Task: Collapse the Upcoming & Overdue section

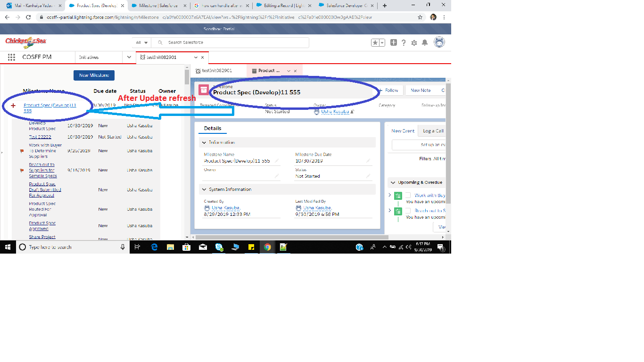Action: coord(393,182)
